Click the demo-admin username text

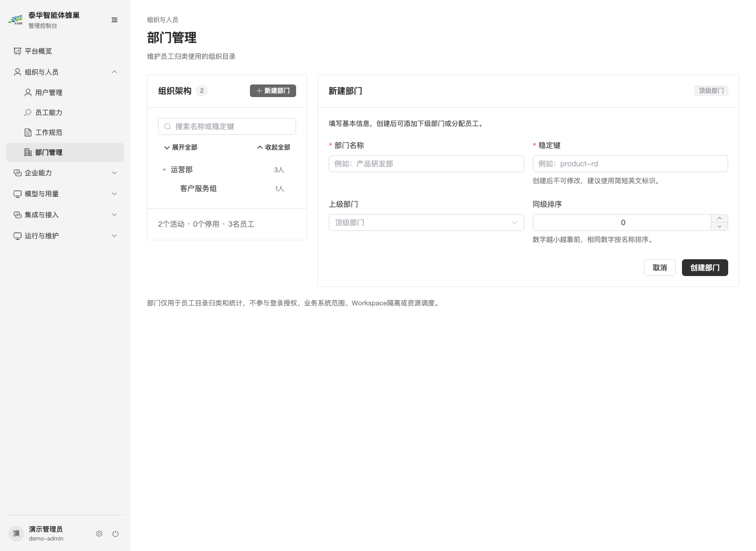point(46,538)
